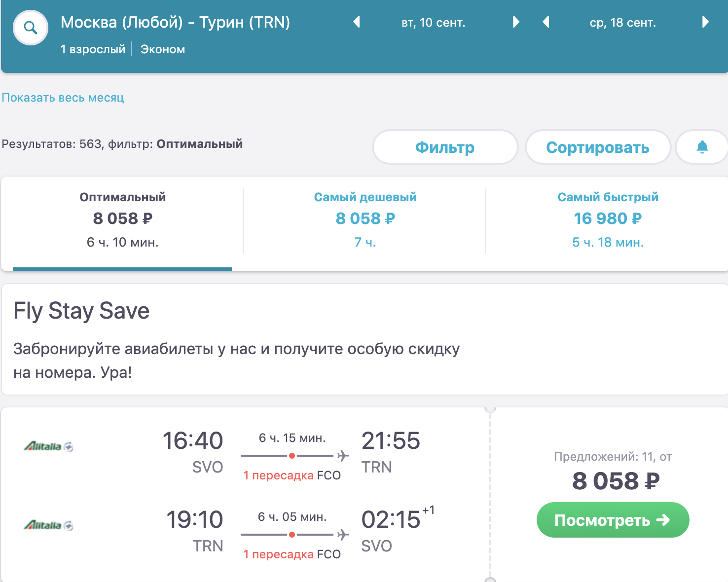Click the search magnifier icon
The width and height of the screenshot is (728, 582).
tap(31, 28)
